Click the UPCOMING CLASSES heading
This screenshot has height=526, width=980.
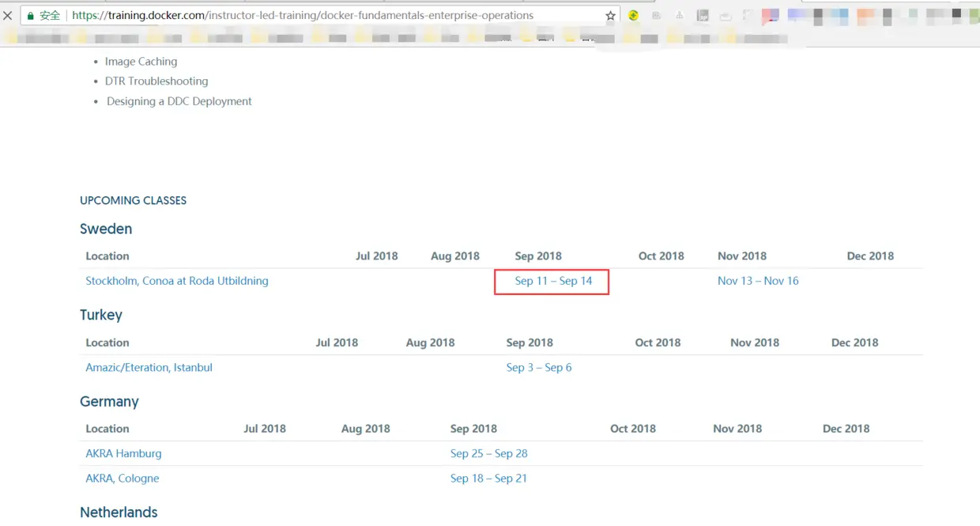pyautogui.click(x=134, y=201)
